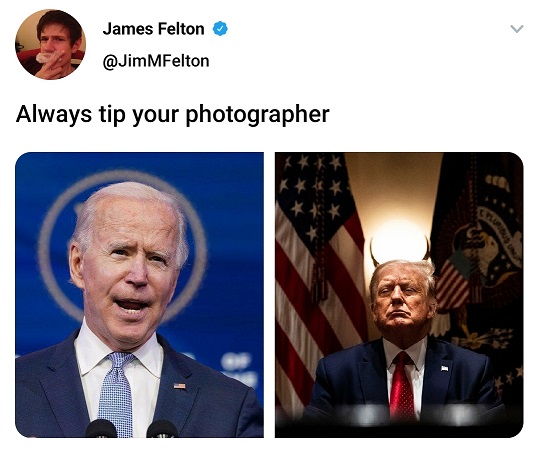
Task: Select the tweet text 'Always tip your photographer'
Action: (x=173, y=114)
